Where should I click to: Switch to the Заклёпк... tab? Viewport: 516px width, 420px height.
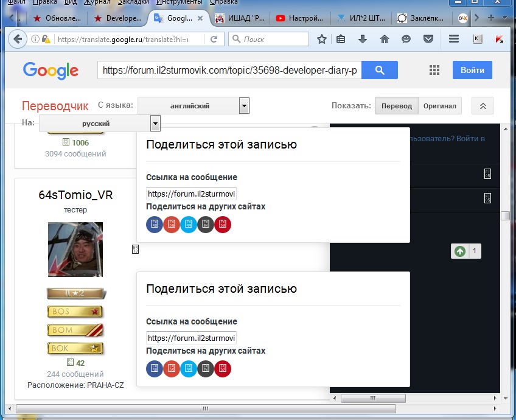(x=421, y=18)
